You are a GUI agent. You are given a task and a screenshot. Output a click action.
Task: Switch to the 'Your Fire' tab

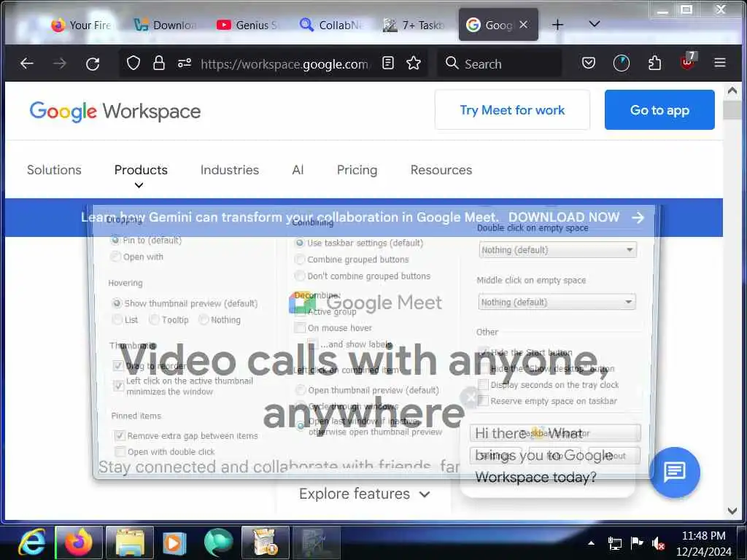81,26
